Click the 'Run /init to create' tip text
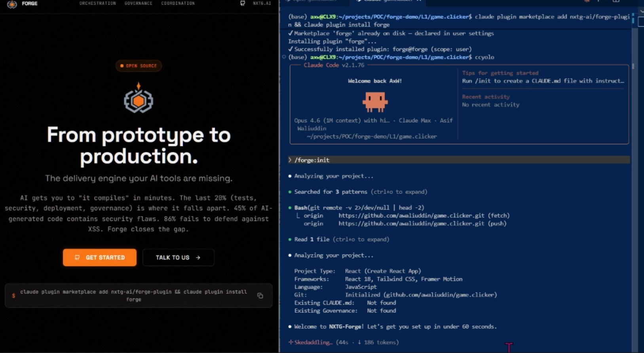The image size is (644, 353). tap(543, 81)
